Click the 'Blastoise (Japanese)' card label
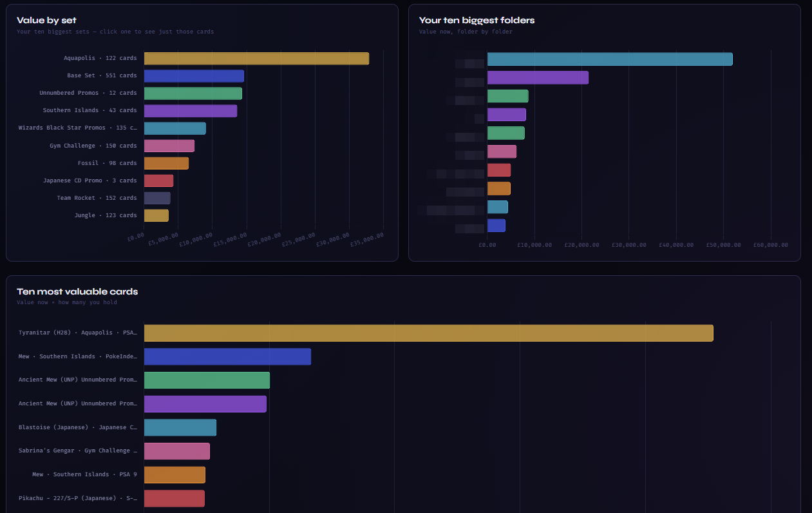812x513 pixels. click(x=78, y=427)
